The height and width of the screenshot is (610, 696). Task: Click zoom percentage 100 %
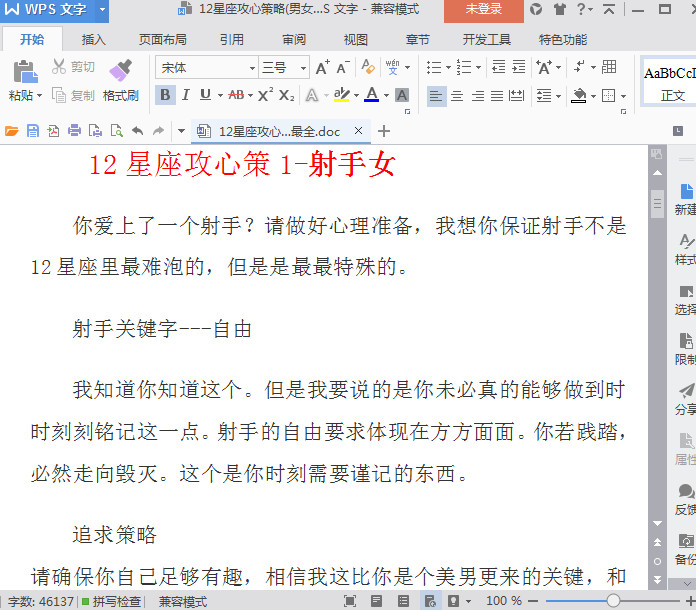(504, 601)
